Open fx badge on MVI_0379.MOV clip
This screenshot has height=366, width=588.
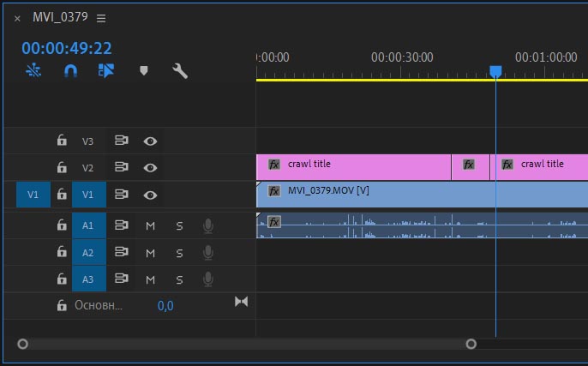coord(274,191)
